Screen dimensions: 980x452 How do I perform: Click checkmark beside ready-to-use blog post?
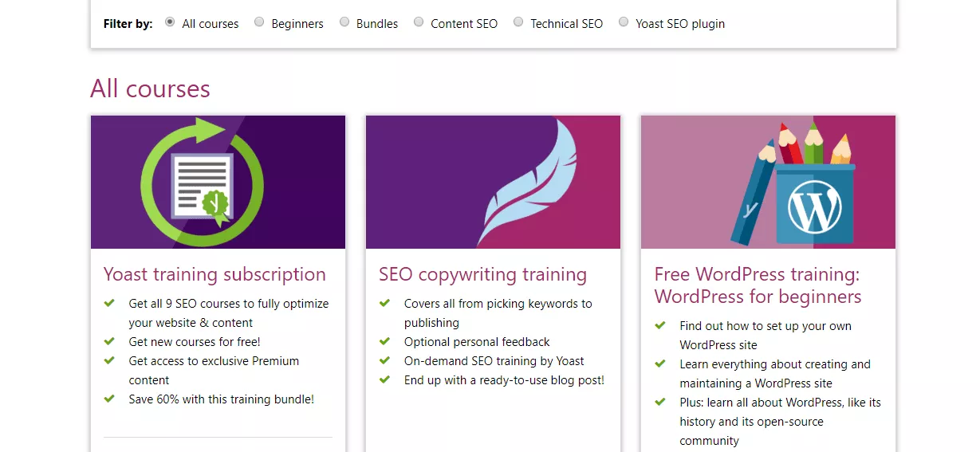[384, 379]
